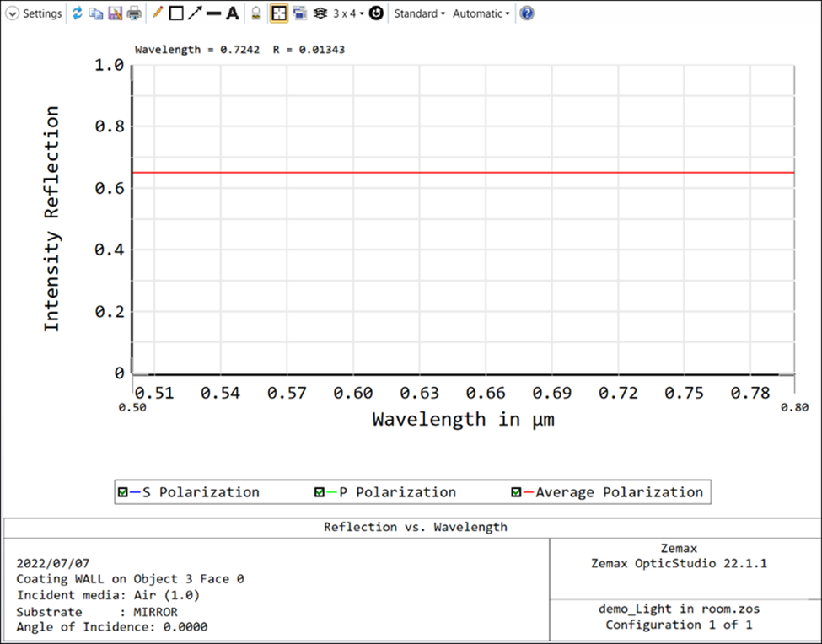The width and height of the screenshot is (822, 644).
Task: Click the copy window icon
Action: pyautogui.click(x=96, y=13)
